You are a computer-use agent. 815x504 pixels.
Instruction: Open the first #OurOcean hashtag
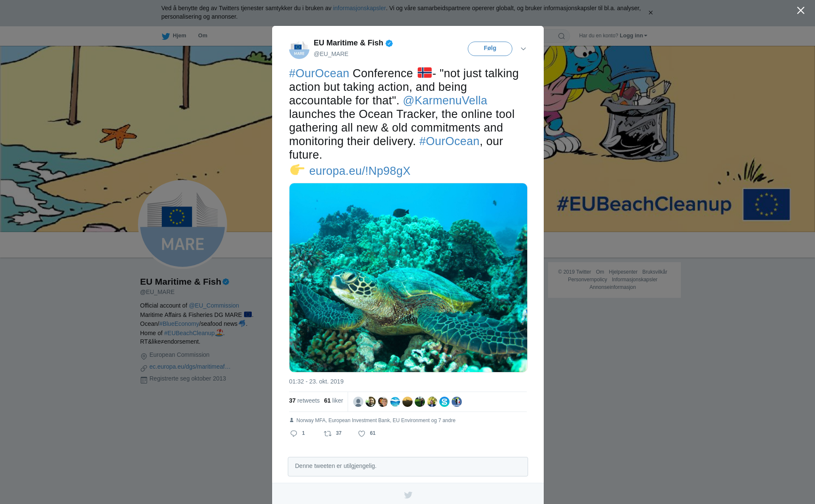coord(319,73)
